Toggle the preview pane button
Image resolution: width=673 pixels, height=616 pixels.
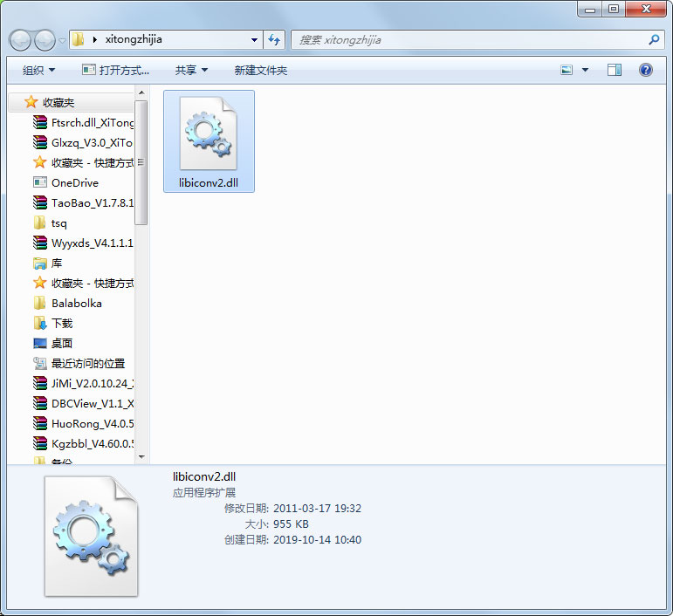click(615, 70)
